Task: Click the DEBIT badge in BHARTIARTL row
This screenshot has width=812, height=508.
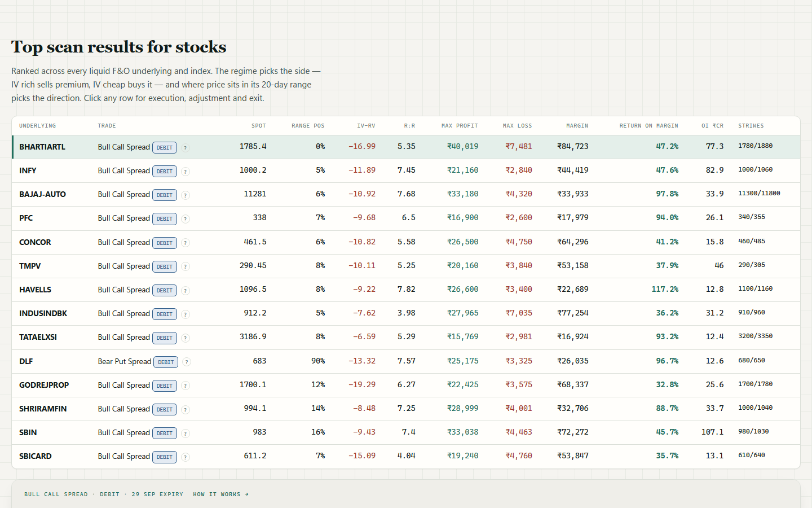Action: coord(165,148)
